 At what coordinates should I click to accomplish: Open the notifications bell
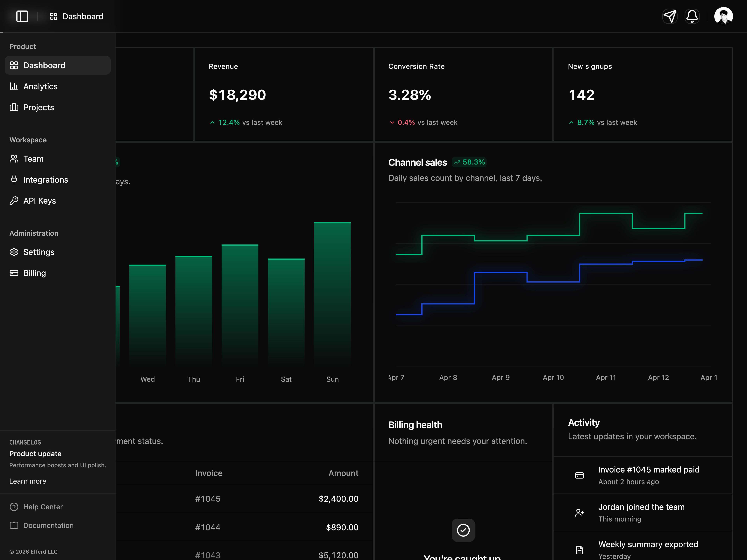coord(692,16)
